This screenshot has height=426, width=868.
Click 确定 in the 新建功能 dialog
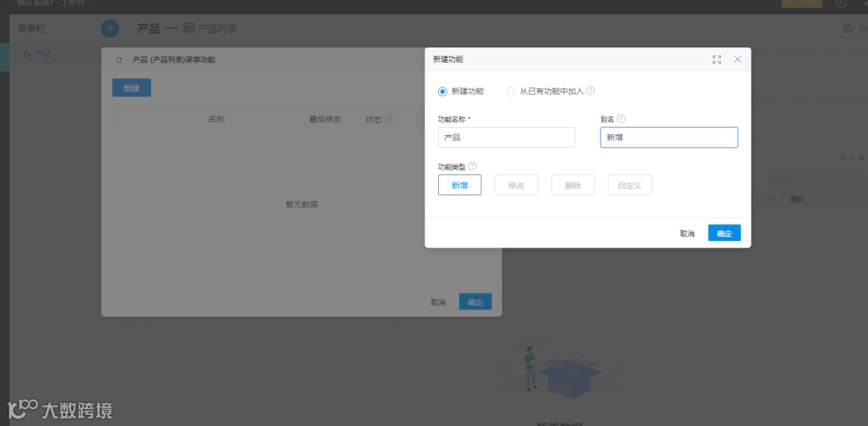[x=724, y=233]
